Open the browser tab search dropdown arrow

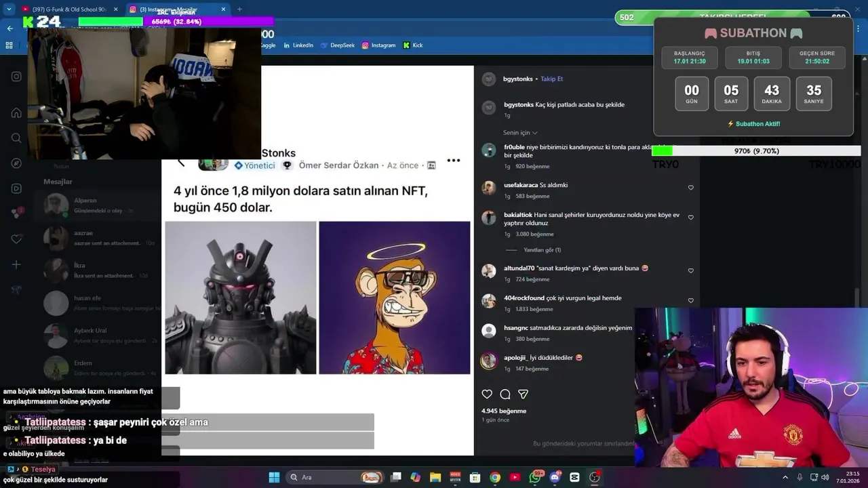point(9,9)
